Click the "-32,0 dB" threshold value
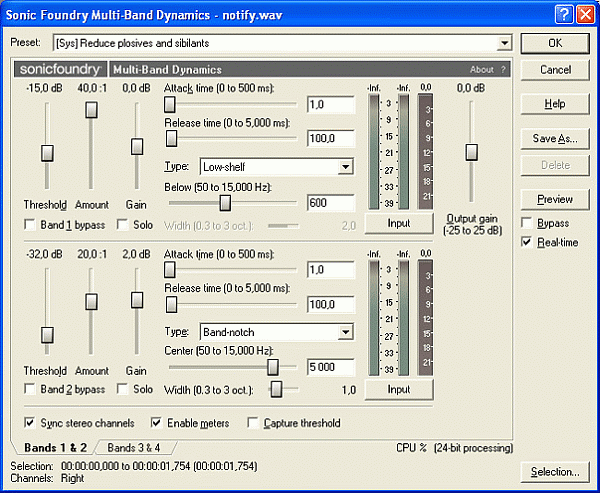600x493 pixels. 44,254
